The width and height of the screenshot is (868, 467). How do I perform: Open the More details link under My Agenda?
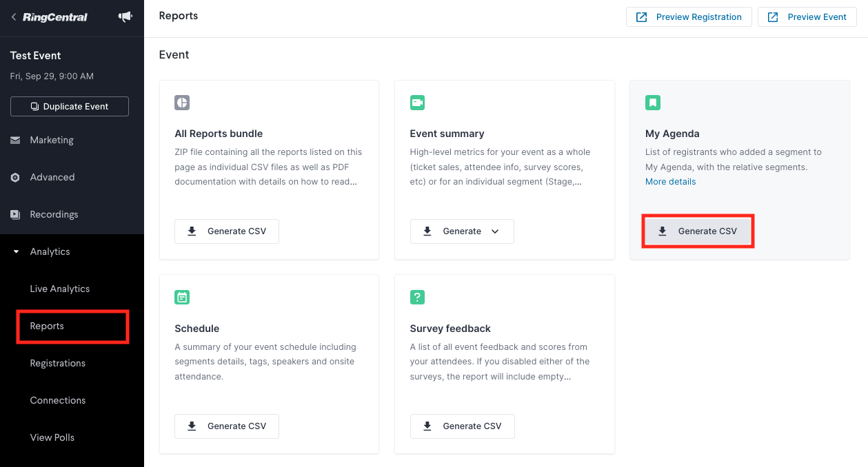pyautogui.click(x=671, y=182)
